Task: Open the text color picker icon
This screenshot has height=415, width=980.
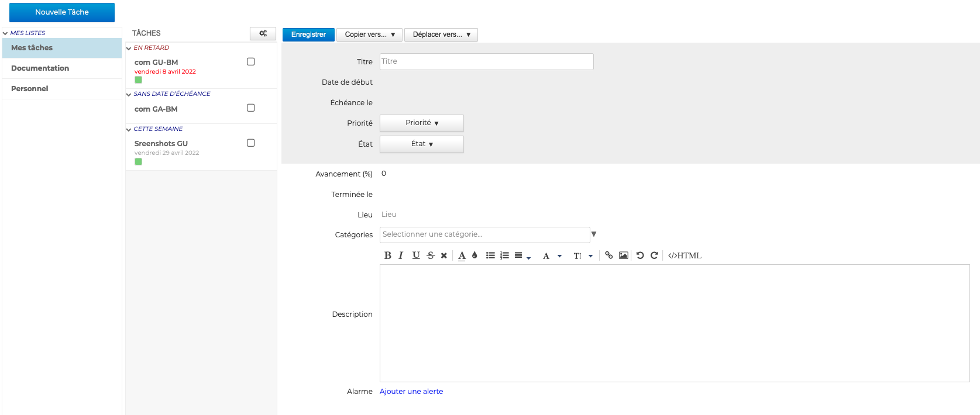Action: click(462, 255)
